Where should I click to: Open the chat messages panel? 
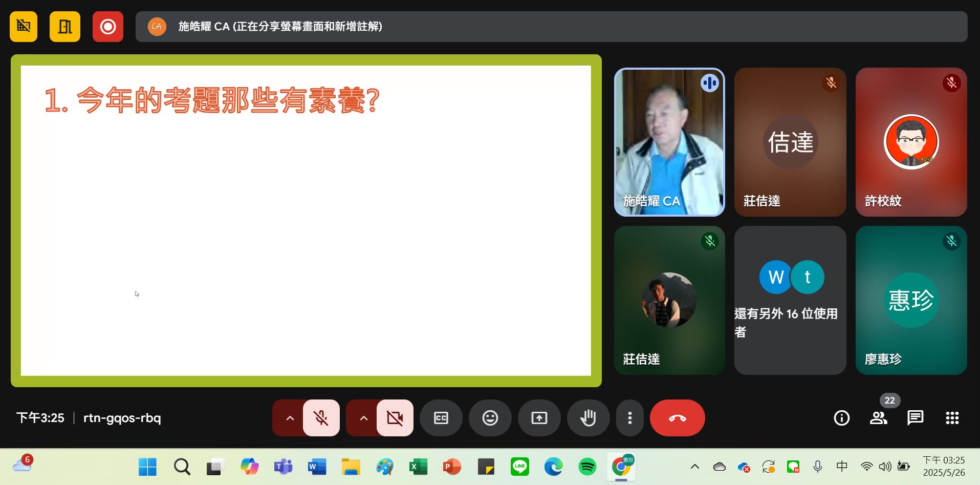pyautogui.click(x=915, y=418)
